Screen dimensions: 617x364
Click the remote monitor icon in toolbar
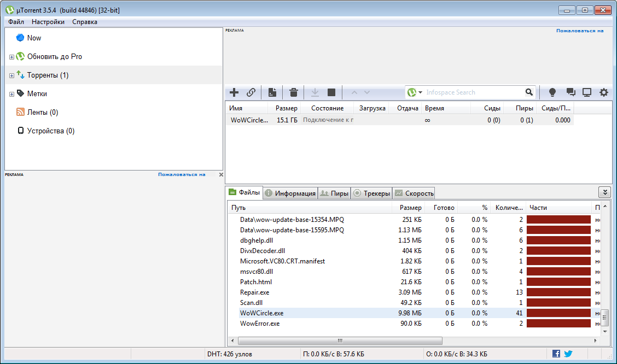tap(587, 92)
